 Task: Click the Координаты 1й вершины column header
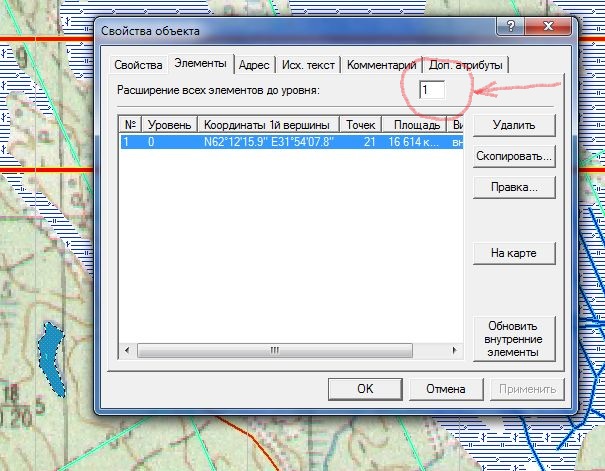pyautogui.click(x=269, y=125)
